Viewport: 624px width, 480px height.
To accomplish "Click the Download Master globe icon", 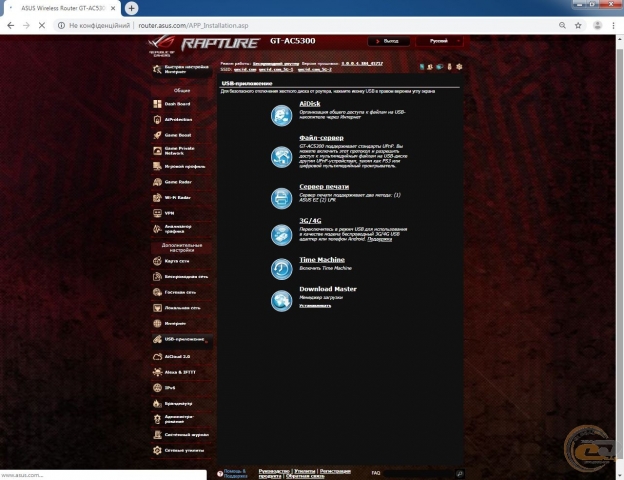I will tap(281, 300).
